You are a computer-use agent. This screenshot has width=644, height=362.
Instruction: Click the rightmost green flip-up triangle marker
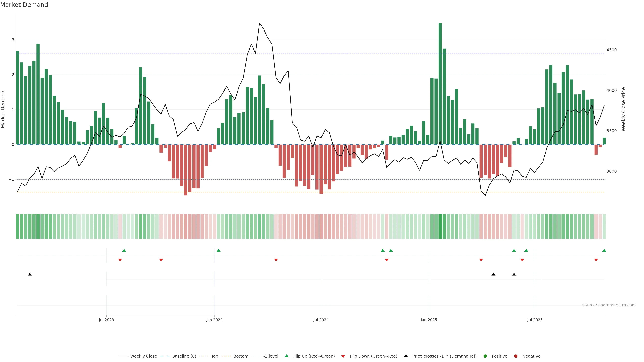click(604, 251)
